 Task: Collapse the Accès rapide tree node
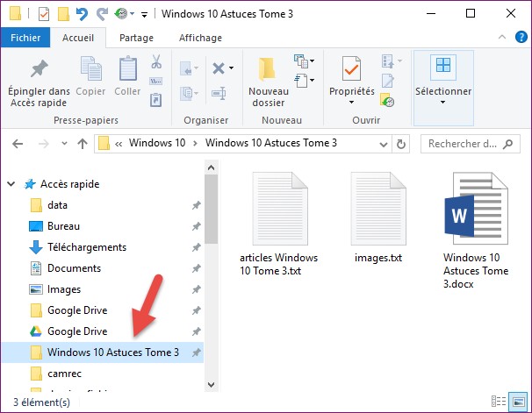(x=11, y=184)
